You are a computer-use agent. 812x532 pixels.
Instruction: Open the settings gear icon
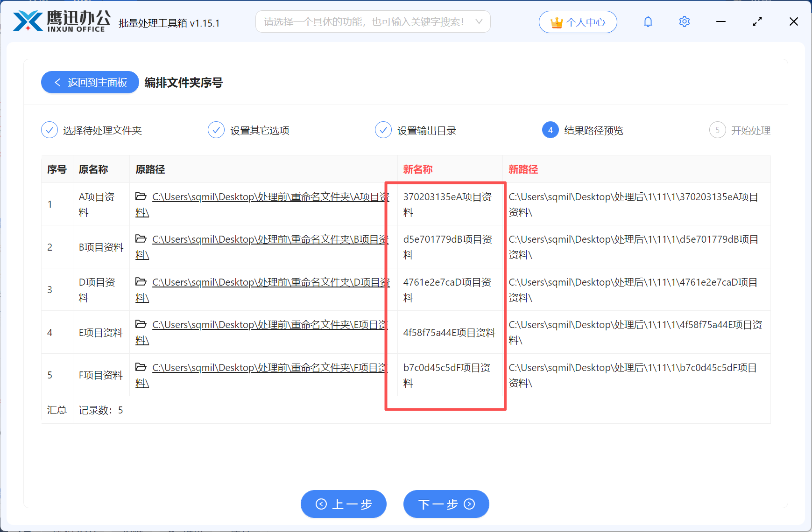pyautogui.click(x=684, y=21)
